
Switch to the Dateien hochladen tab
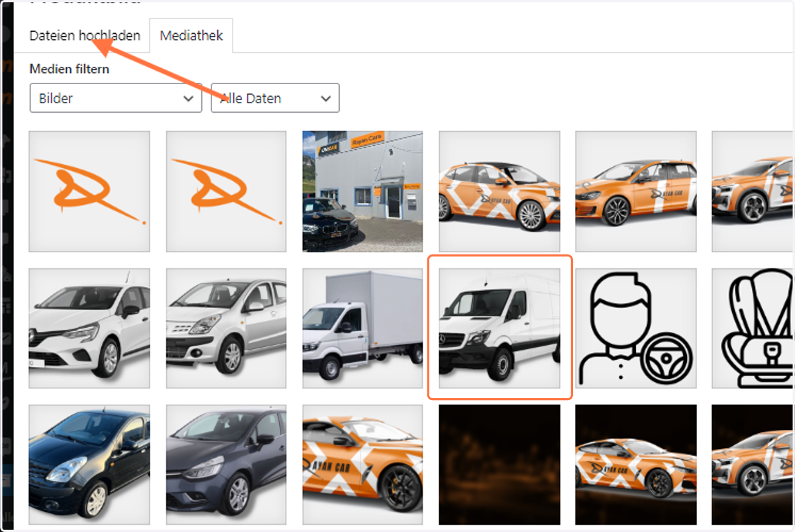[85, 36]
